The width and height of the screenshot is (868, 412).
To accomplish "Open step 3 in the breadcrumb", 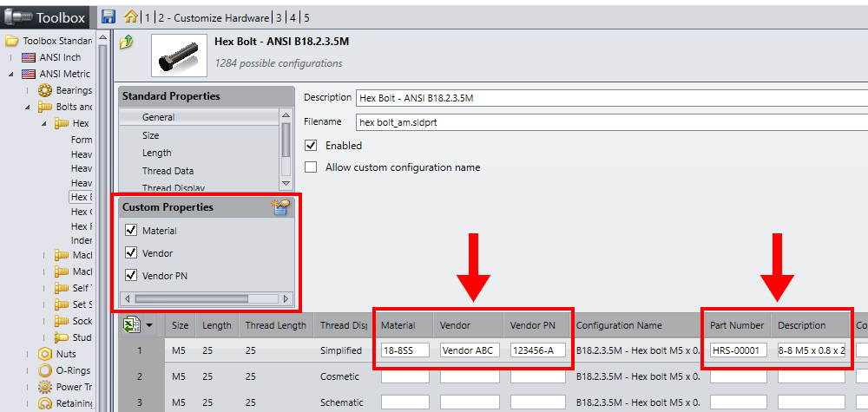I will (x=279, y=17).
